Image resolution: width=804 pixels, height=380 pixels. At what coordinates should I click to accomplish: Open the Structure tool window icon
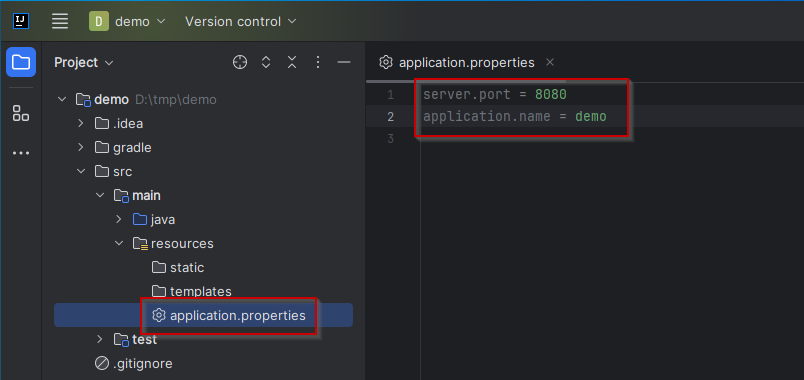[21, 113]
